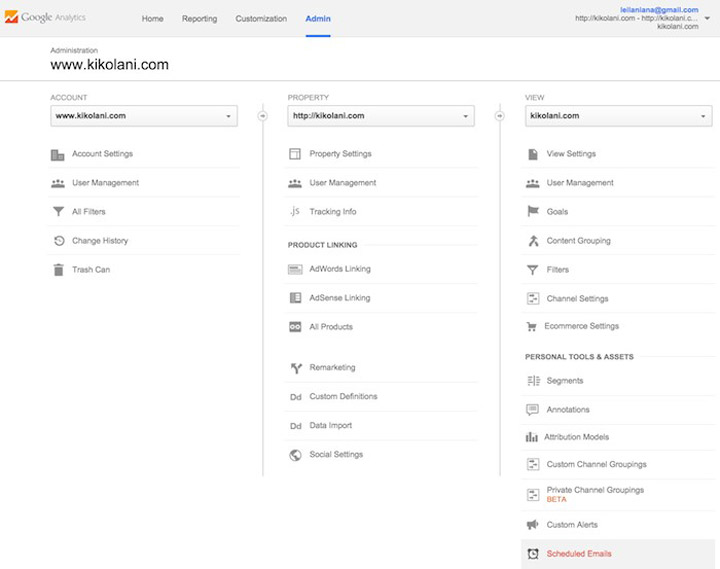The width and height of the screenshot is (720, 569).
Task: Click the Custom Alerts megaphone icon
Action: point(532,525)
